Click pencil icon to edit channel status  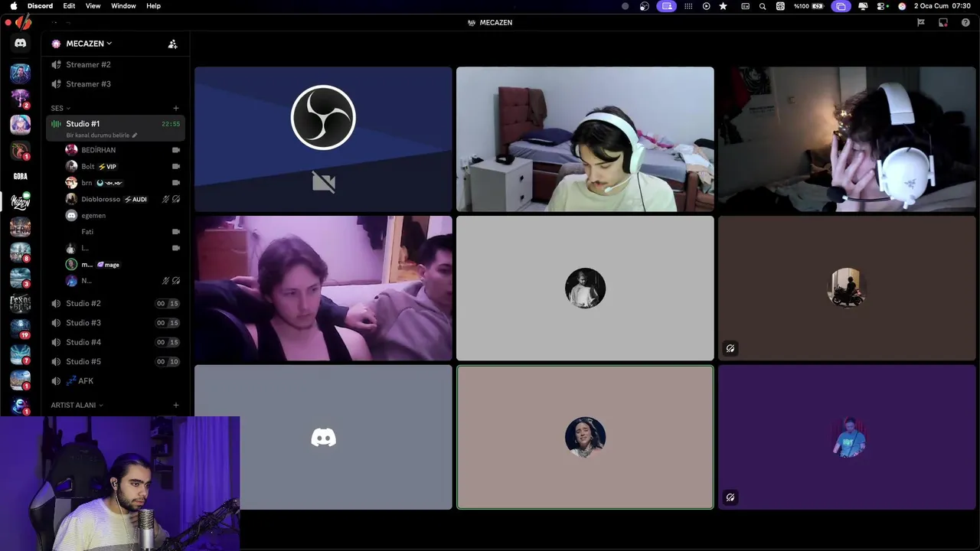click(x=135, y=135)
